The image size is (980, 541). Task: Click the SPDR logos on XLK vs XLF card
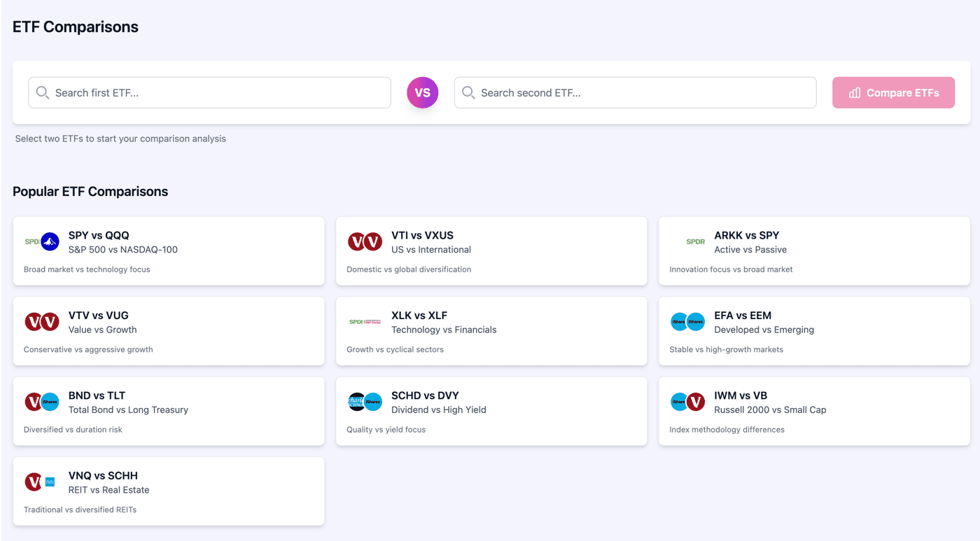pos(365,322)
